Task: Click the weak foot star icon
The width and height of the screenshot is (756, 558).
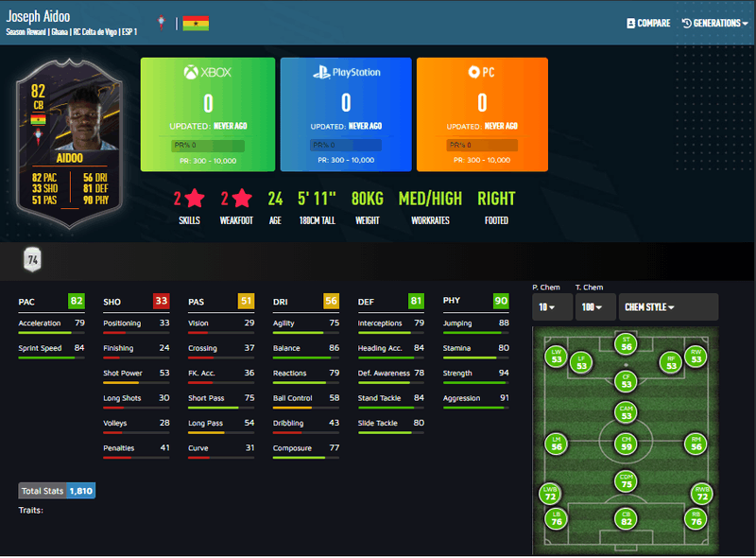Action: [x=242, y=199]
